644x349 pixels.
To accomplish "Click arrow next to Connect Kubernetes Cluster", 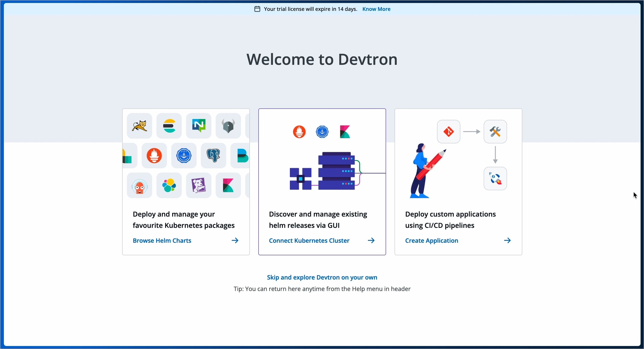I will click(371, 240).
